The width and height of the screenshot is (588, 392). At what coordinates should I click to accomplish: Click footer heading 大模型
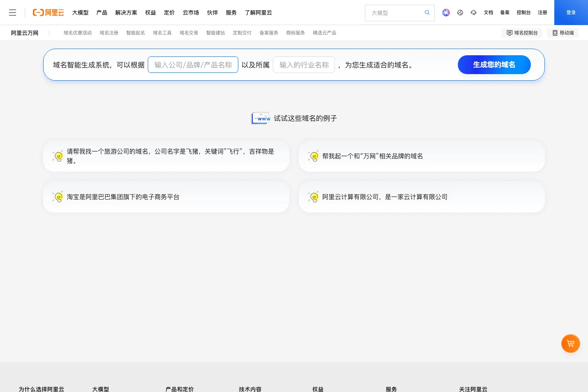(101, 389)
